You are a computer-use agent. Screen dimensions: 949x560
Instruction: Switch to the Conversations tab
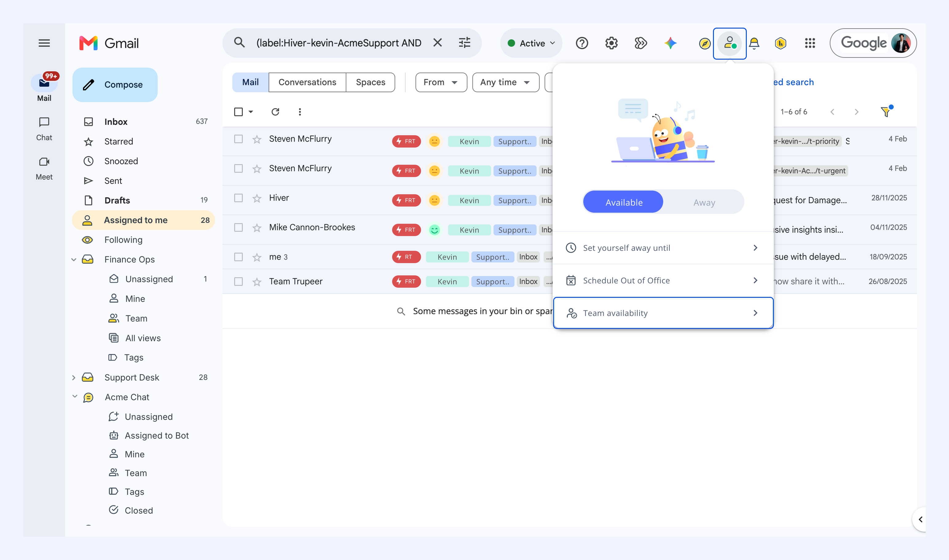307,82
